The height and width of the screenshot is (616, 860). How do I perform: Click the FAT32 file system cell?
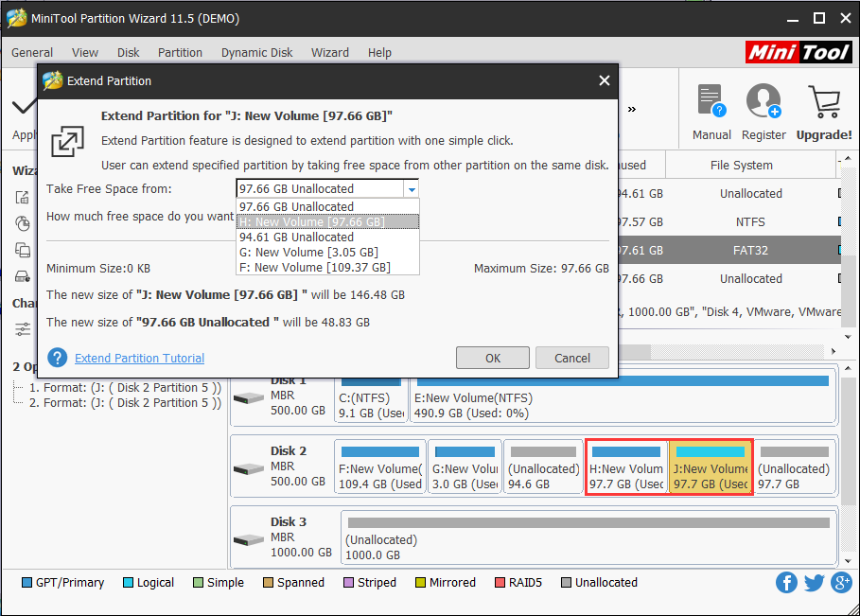pos(750,250)
